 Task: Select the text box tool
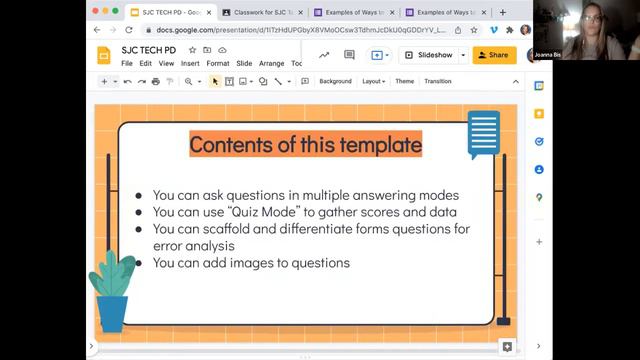229,82
